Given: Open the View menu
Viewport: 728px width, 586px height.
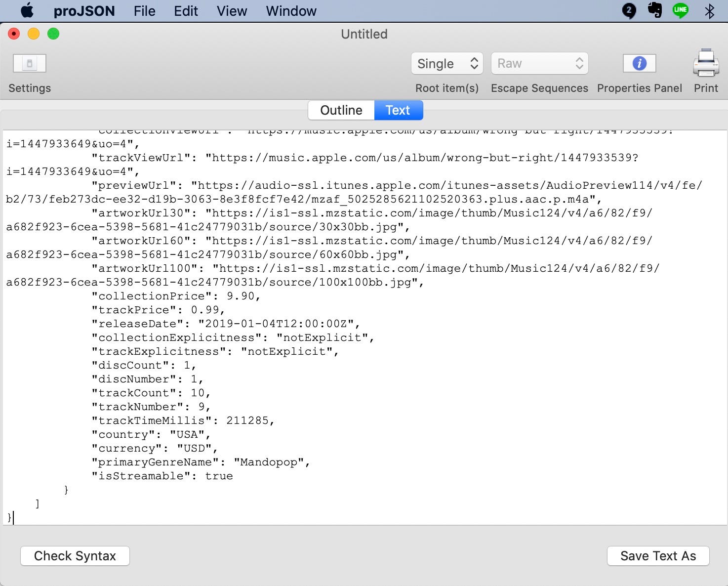Looking at the screenshot, I should (232, 11).
